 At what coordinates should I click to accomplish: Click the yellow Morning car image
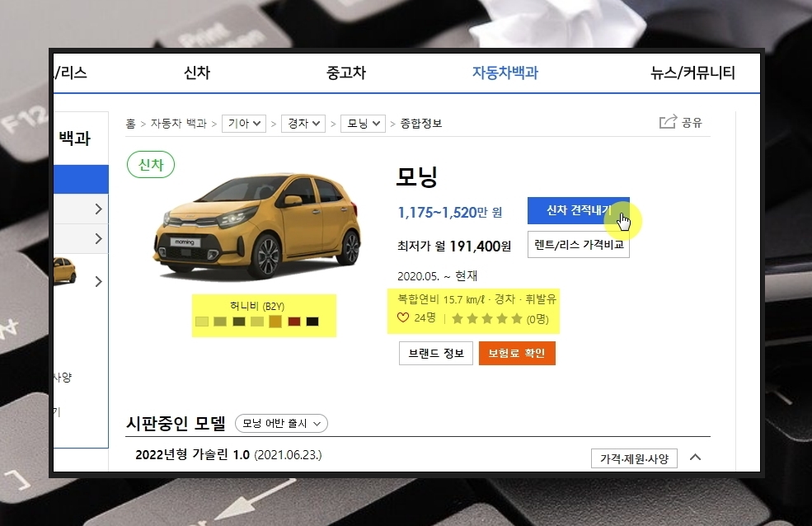[x=257, y=227]
